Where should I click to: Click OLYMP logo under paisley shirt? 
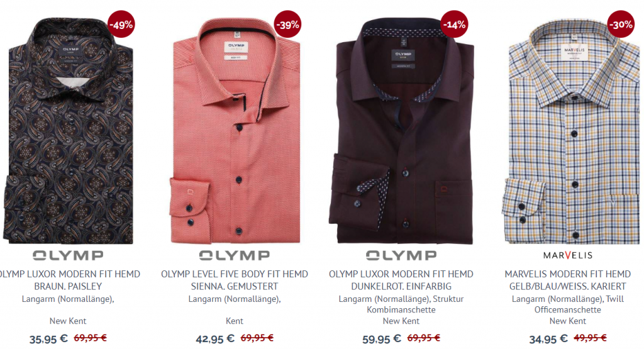[68, 255]
